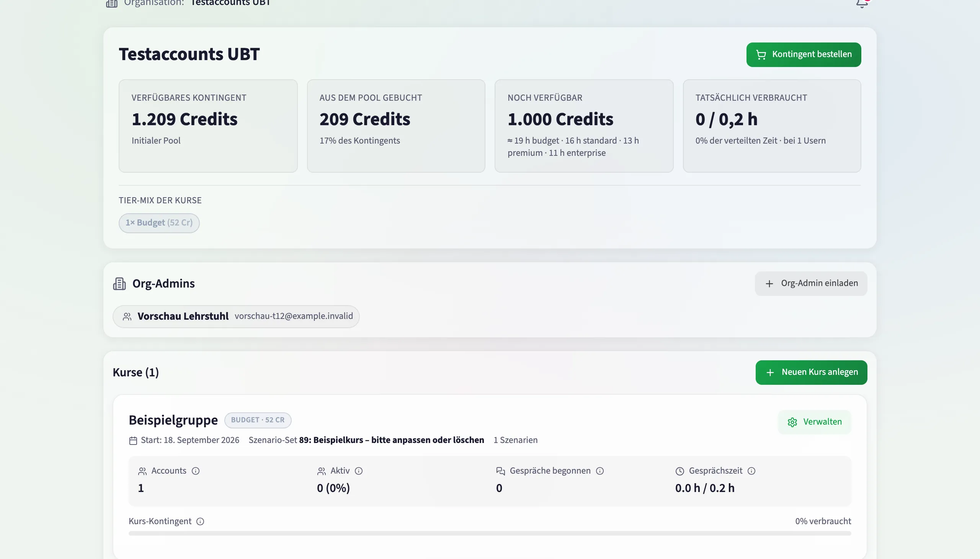Screen dimensions: 980x559
Task: Click email vorschau-t12@example.invalid
Action: (294, 316)
